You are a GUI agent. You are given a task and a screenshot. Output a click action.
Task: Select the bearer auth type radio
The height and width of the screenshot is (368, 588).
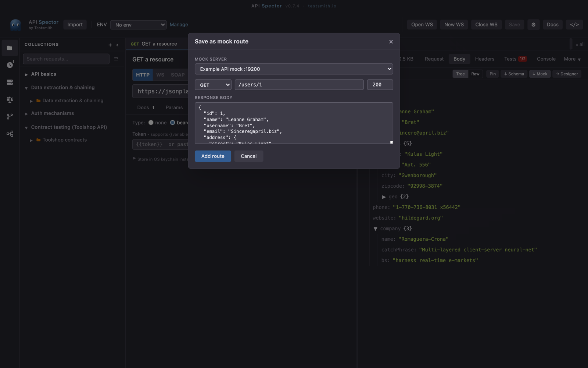172,123
